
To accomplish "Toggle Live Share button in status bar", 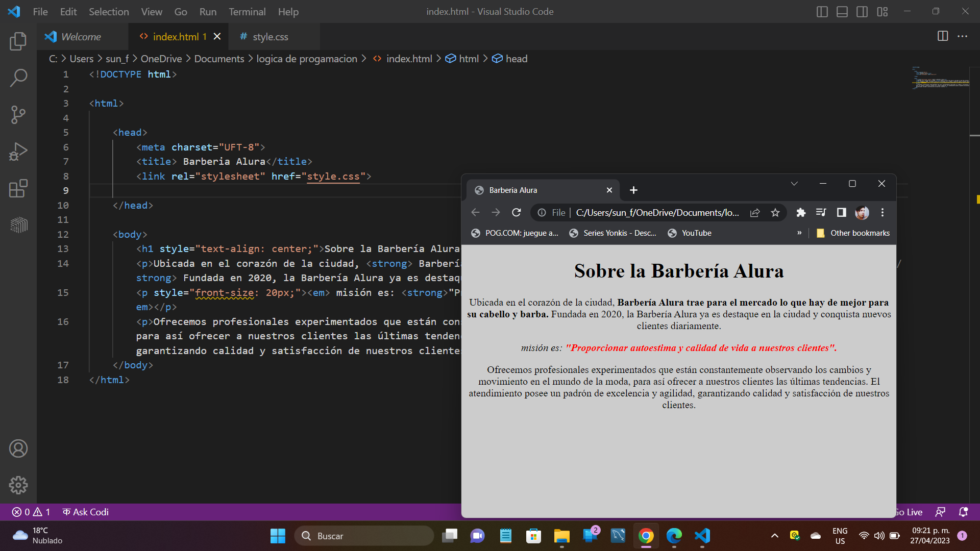I will pos(941,512).
